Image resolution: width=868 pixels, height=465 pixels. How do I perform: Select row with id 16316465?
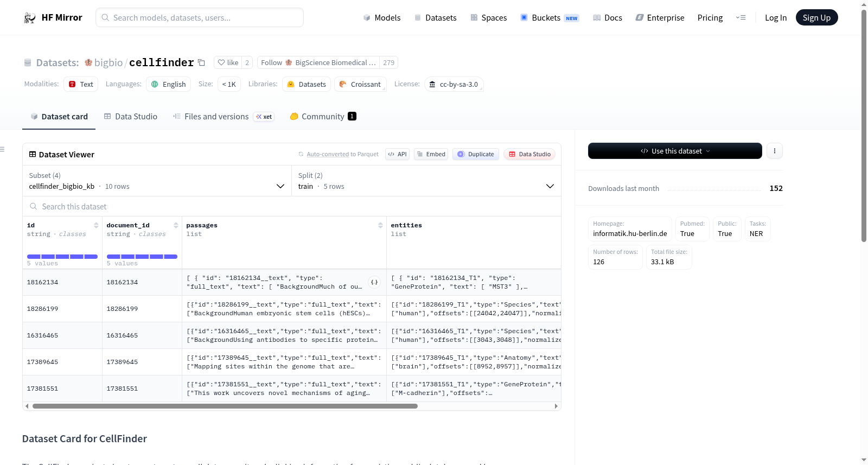tap(292, 335)
